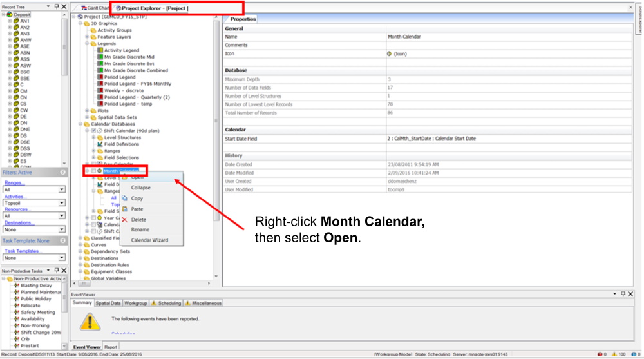Click the Activity Legend icon

coord(100,50)
